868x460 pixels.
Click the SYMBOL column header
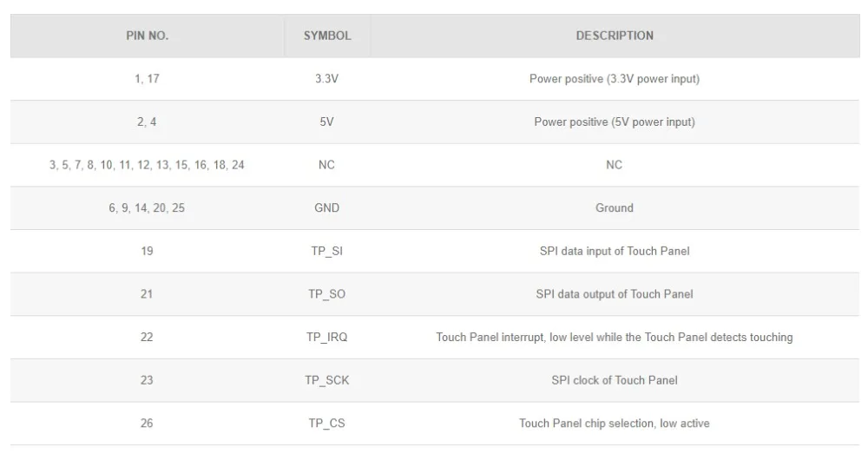[327, 36]
